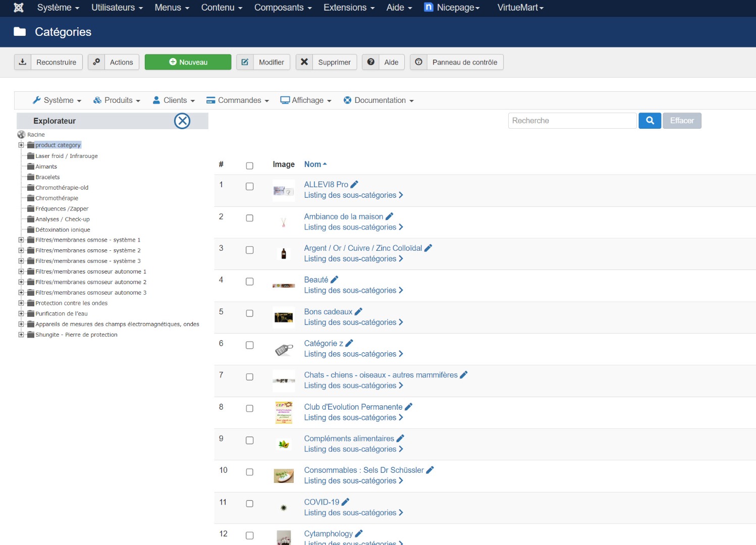The height and width of the screenshot is (545, 756).
Task: Check the box for ALLEVI8 Pro row
Action: (x=249, y=187)
